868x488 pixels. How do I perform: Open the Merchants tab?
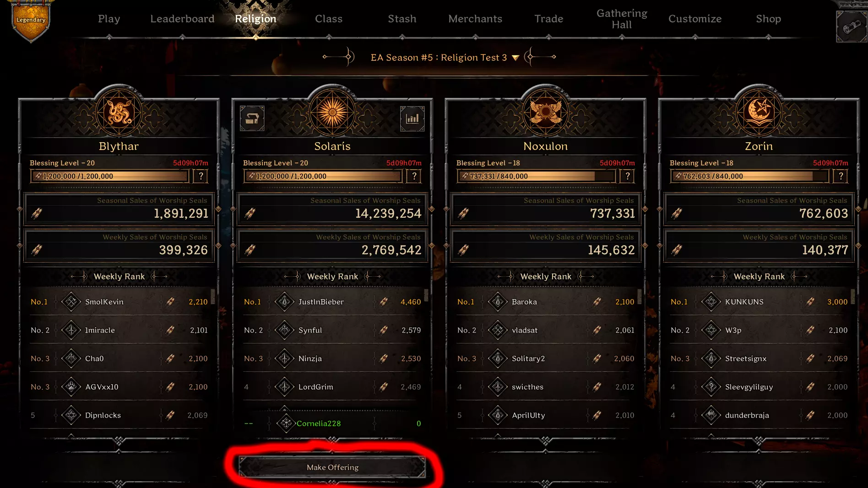pyautogui.click(x=475, y=19)
